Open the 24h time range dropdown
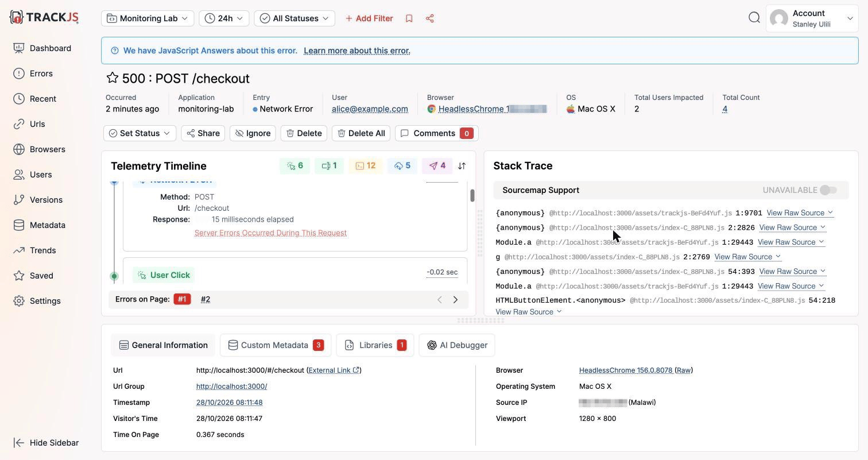The width and height of the screenshot is (868, 460). coord(224,18)
